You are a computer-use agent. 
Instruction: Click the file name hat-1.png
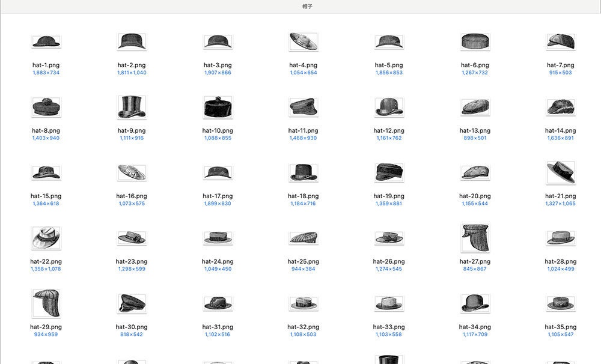[x=46, y=65]
